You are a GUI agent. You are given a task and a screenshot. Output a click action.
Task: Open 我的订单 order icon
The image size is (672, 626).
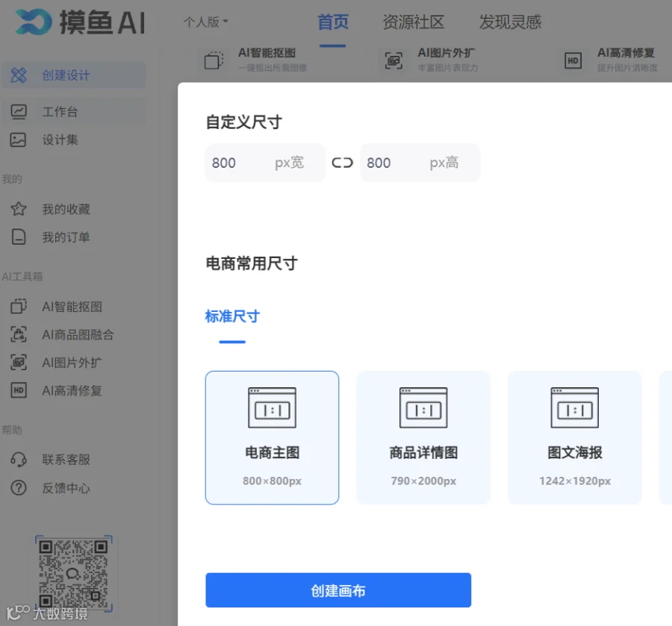click(19, 237)
